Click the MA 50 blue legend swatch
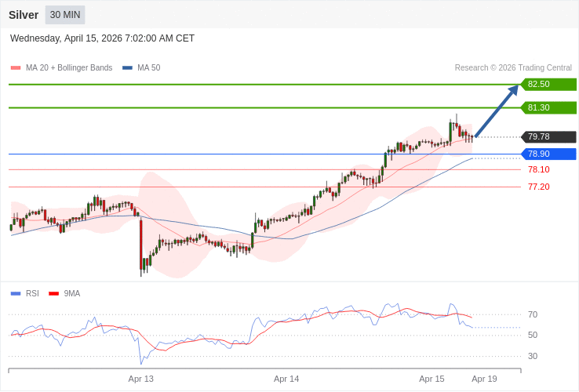579x392 pixels. pyautogui.click(x=127, y=68)
